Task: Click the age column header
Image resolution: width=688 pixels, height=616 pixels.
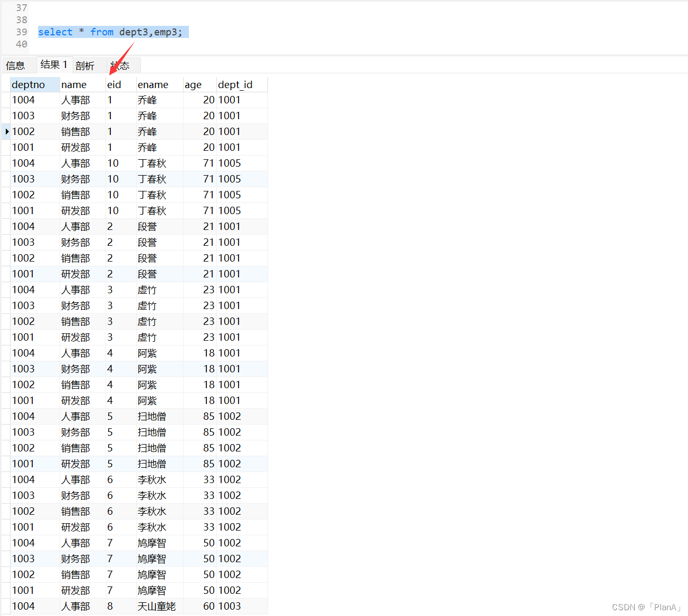Action: pyautogui.click(x=199, y=84)
